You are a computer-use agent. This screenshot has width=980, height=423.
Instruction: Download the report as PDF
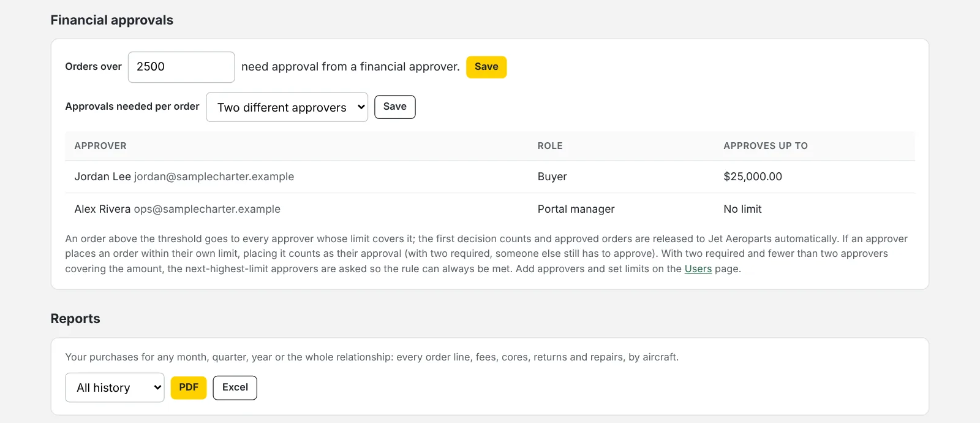(189, 387)
